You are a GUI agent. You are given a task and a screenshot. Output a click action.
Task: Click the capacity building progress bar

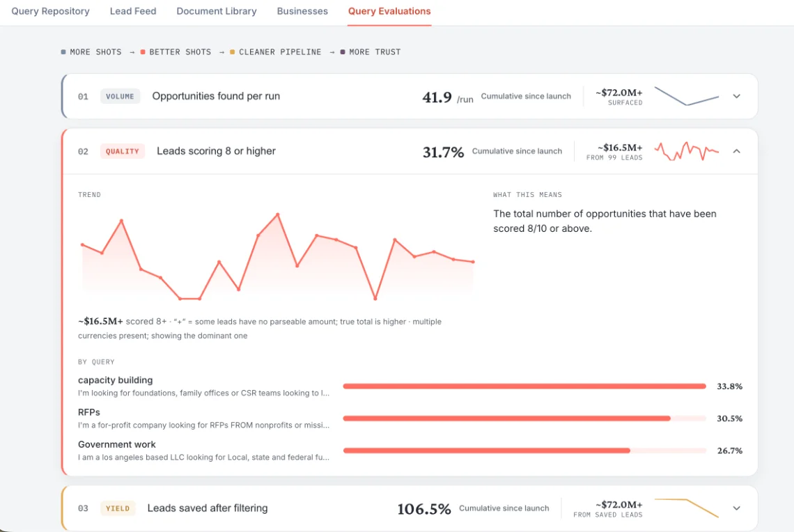click(x=524, y=386)
